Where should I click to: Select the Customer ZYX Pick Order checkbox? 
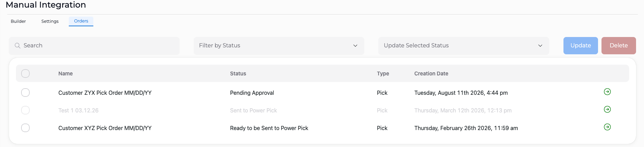pos(25,92)
